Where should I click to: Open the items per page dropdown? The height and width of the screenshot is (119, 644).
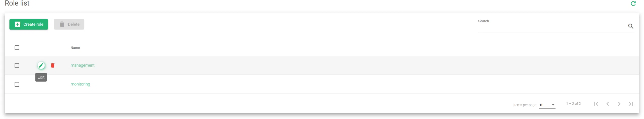(x=547, y=105)
